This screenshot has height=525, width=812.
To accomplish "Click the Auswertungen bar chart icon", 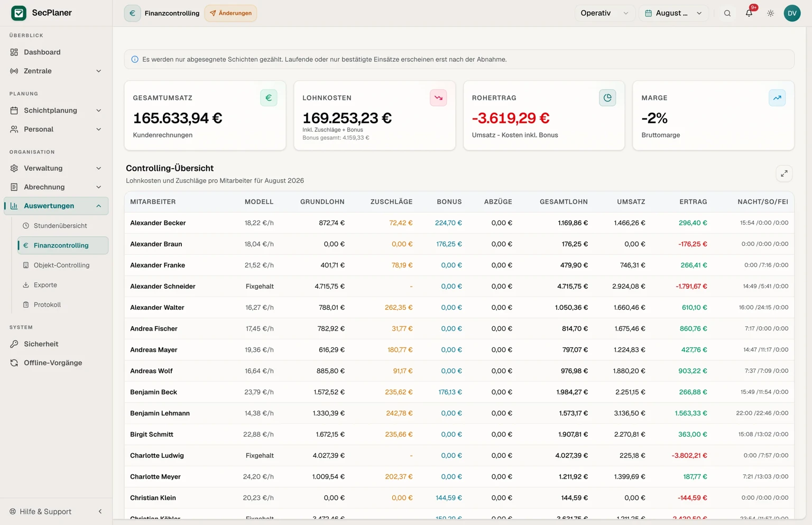I will pos(14,206).
